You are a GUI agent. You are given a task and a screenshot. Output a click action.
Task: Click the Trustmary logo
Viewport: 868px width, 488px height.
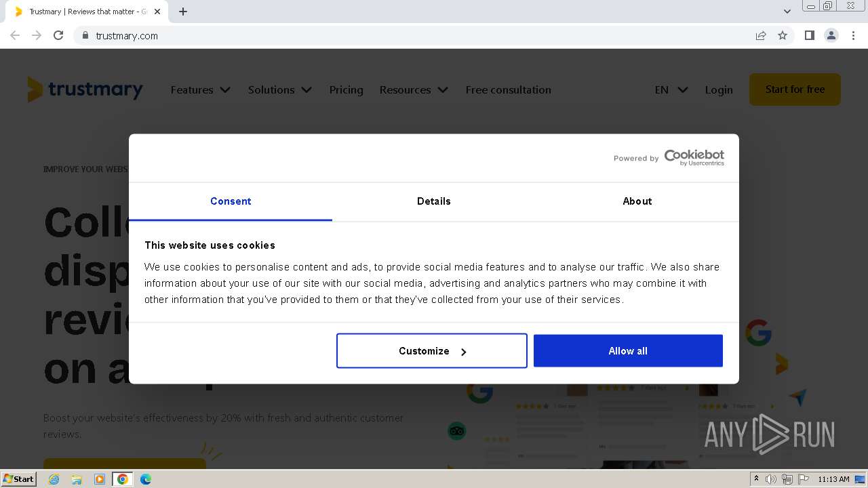pos(85,89)
